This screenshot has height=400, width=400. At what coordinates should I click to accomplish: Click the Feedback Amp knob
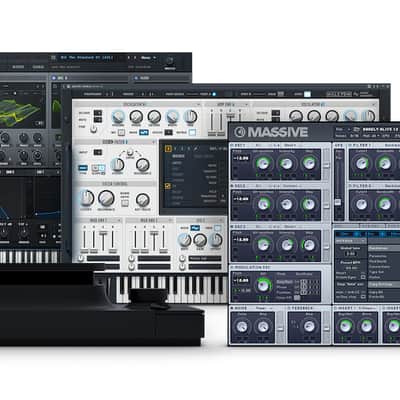pos(309,327)
